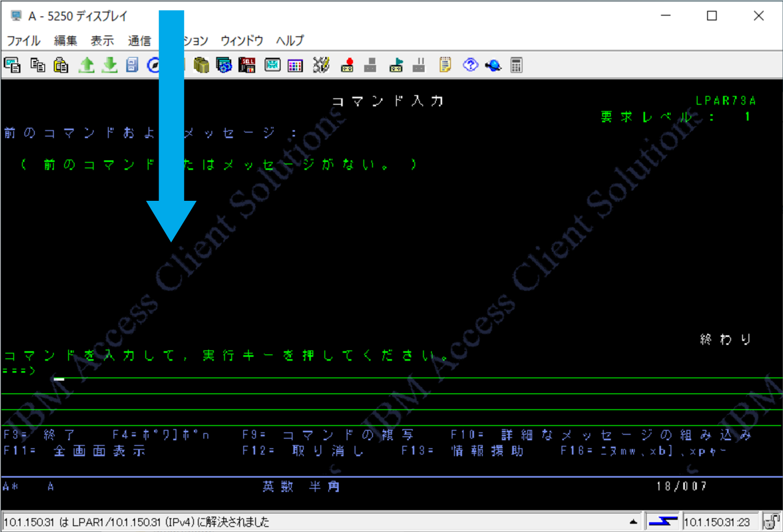Click F11= 全画面表示 function key
Image resolution: width=783 pixels, height=532 pixels.
click(74, 451)
